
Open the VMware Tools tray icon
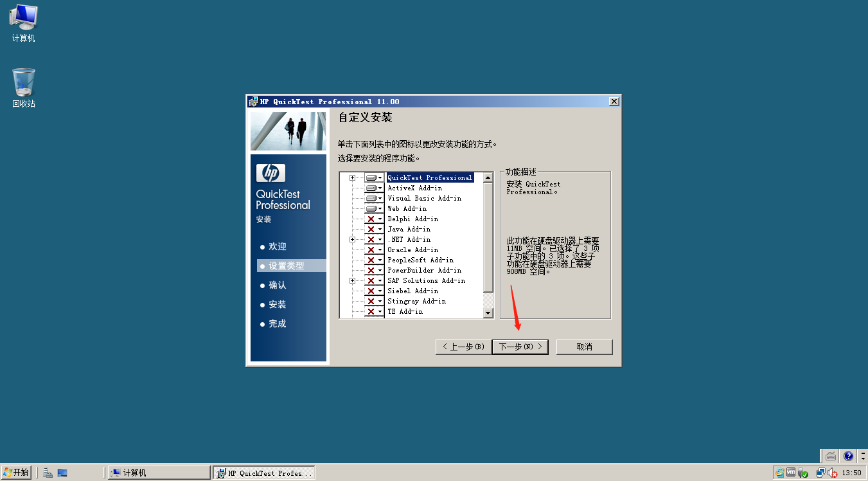791,473
